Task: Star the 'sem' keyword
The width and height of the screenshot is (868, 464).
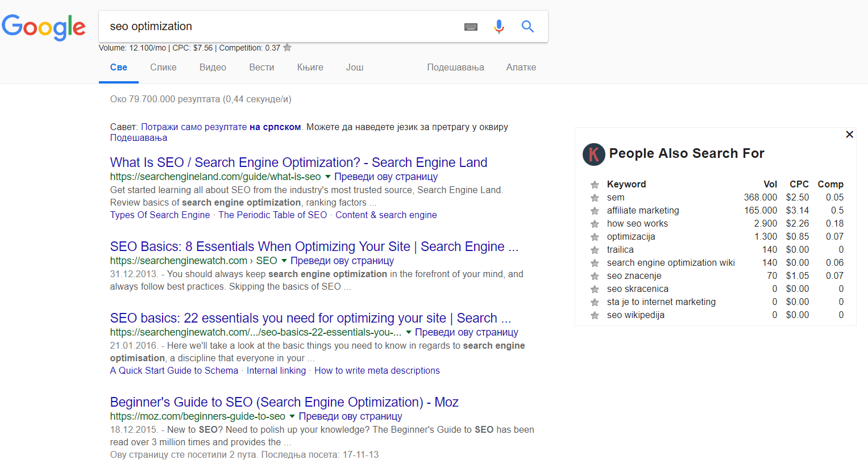Action: pyautogui.click(x=595, y=198)
